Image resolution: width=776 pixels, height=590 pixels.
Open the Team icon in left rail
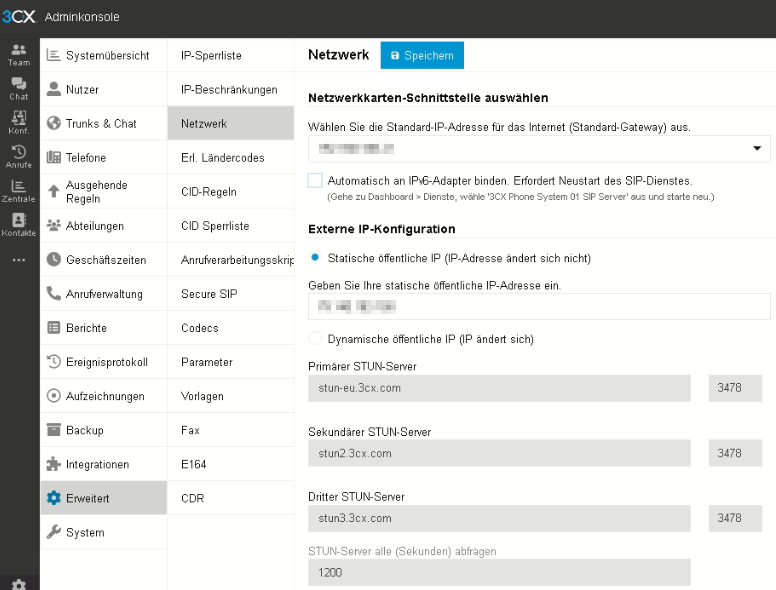tap(19, 54)
